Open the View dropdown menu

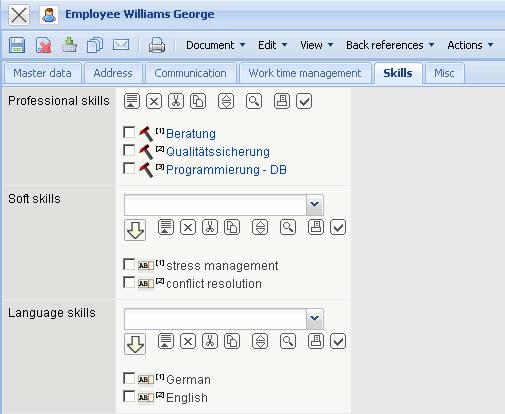(x=316, y=45)
